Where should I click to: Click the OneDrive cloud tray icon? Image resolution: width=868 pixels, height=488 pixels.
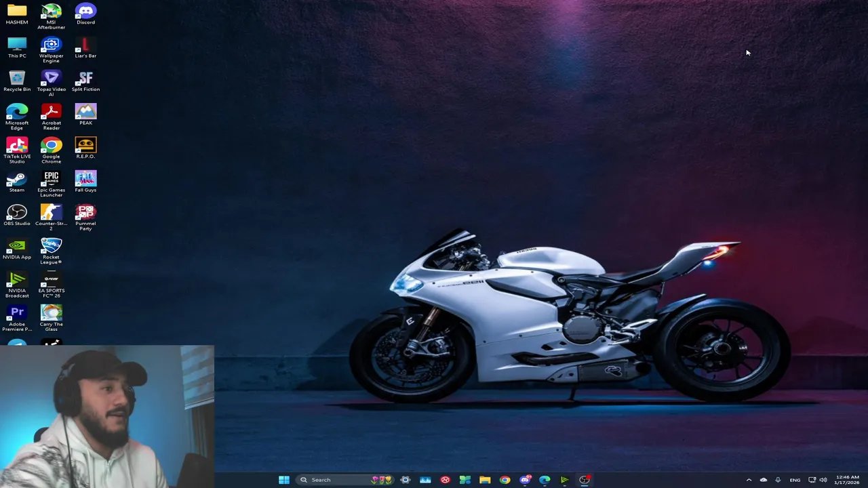(764, 480)
